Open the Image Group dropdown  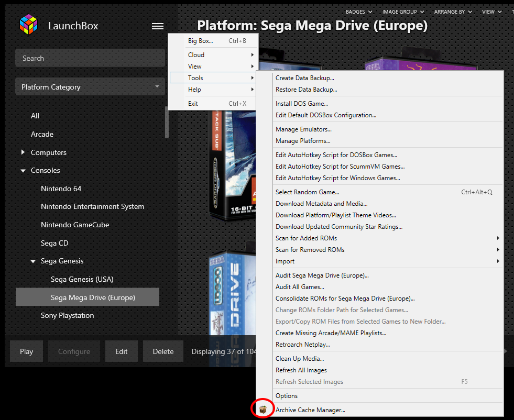(403, 12)
